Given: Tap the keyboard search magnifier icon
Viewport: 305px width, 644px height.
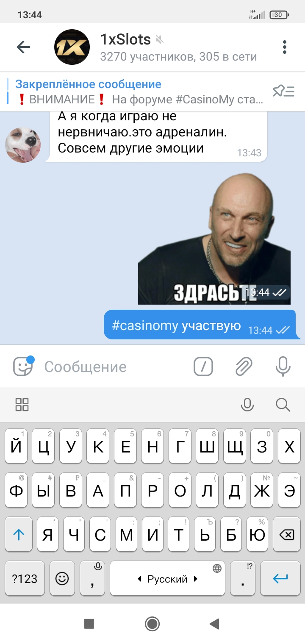Looking at the screenshot, I should click(283, 405).
